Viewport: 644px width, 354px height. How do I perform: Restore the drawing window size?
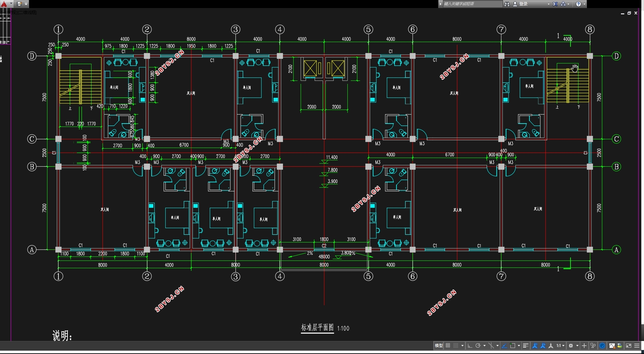629,13
